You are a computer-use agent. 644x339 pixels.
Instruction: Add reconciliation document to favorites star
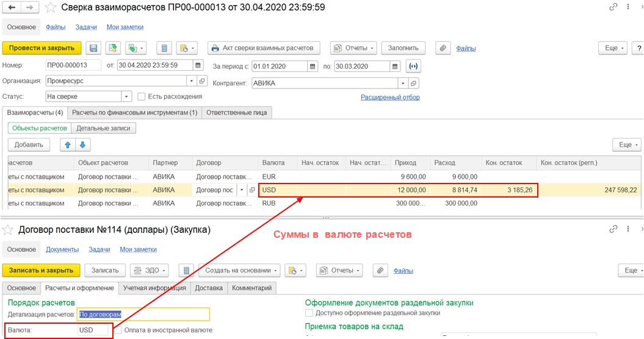(51, 8)
